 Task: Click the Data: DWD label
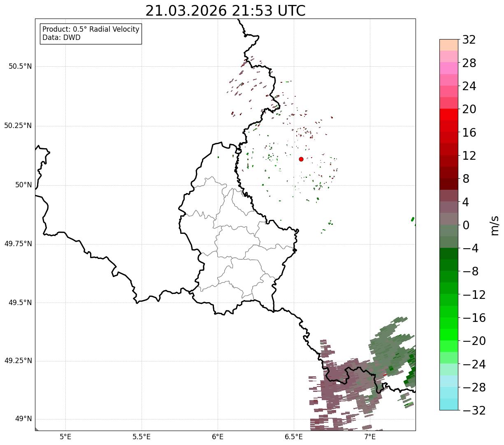pos(61,37)
